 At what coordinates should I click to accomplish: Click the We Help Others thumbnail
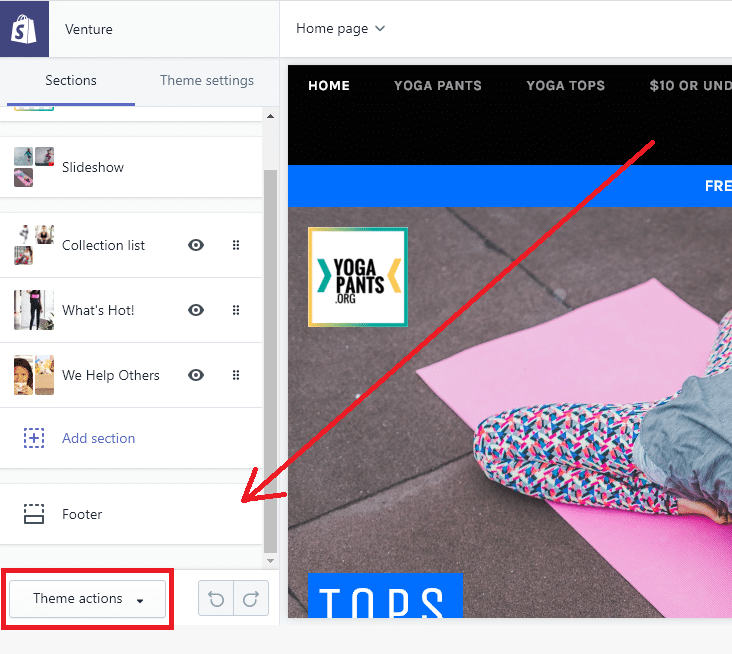tap(34, 375)
